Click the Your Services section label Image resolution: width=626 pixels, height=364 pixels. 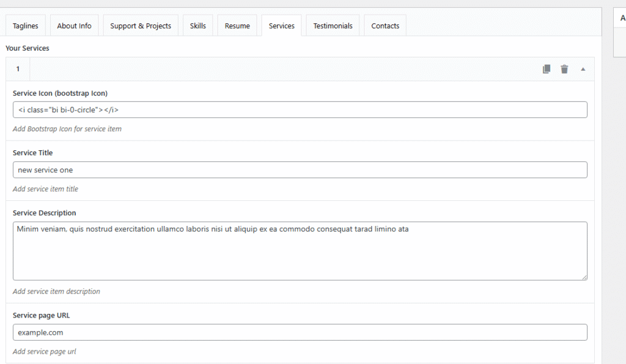pos(27,48)
